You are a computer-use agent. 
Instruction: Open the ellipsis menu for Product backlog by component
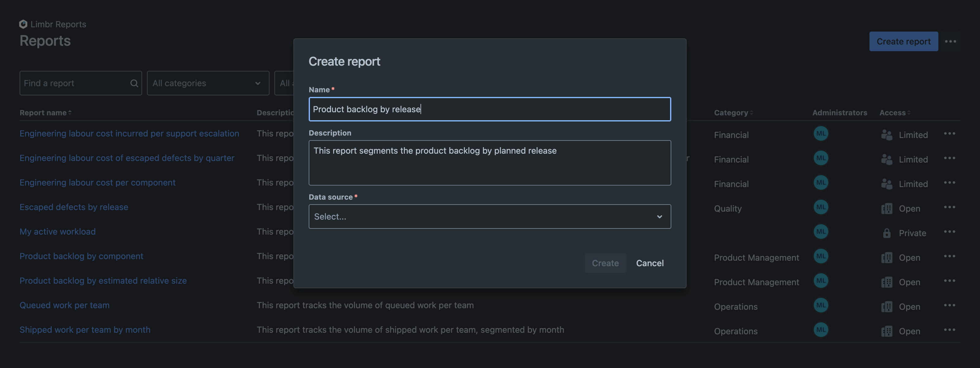click(950, 256)
